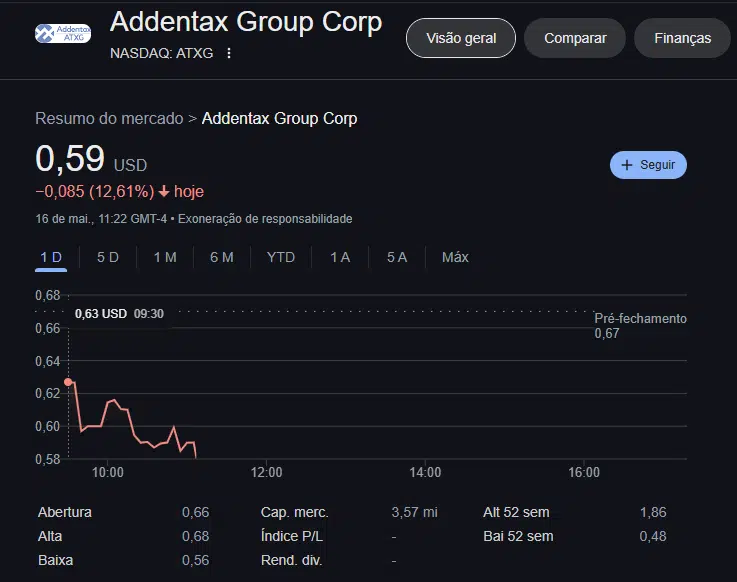Click the plus icon in the Seguir button
The width and height of the screenshot is (737, 582).
(627, 165)
